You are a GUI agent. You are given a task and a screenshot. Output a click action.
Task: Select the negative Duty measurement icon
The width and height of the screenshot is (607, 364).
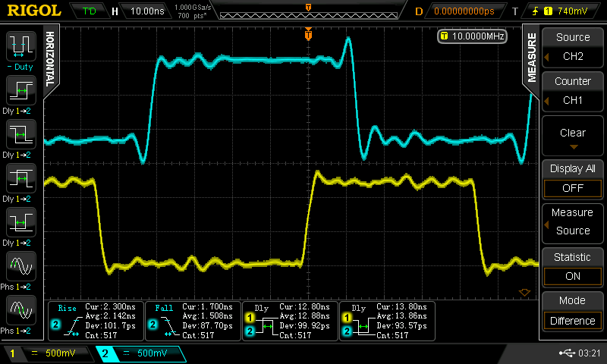coord(21,46)
